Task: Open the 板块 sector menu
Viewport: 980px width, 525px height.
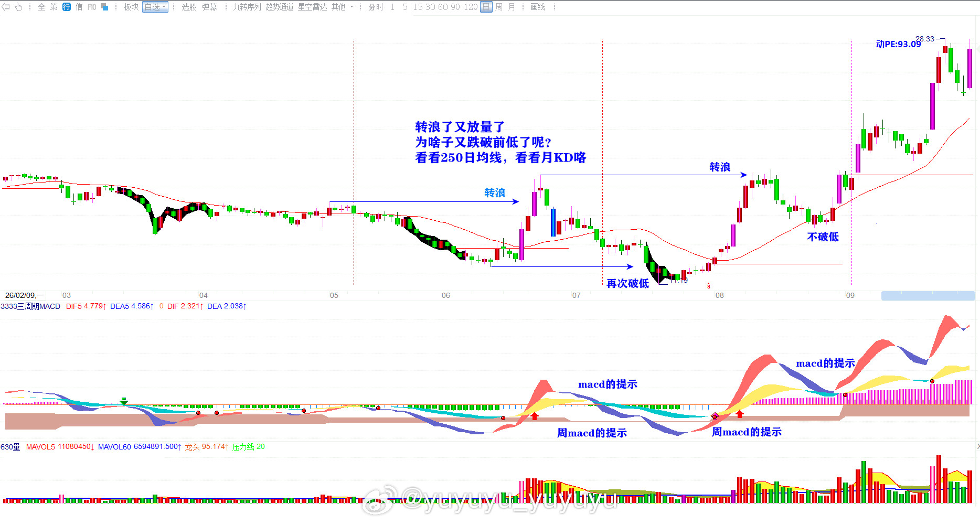Action: tap(131, 7)
